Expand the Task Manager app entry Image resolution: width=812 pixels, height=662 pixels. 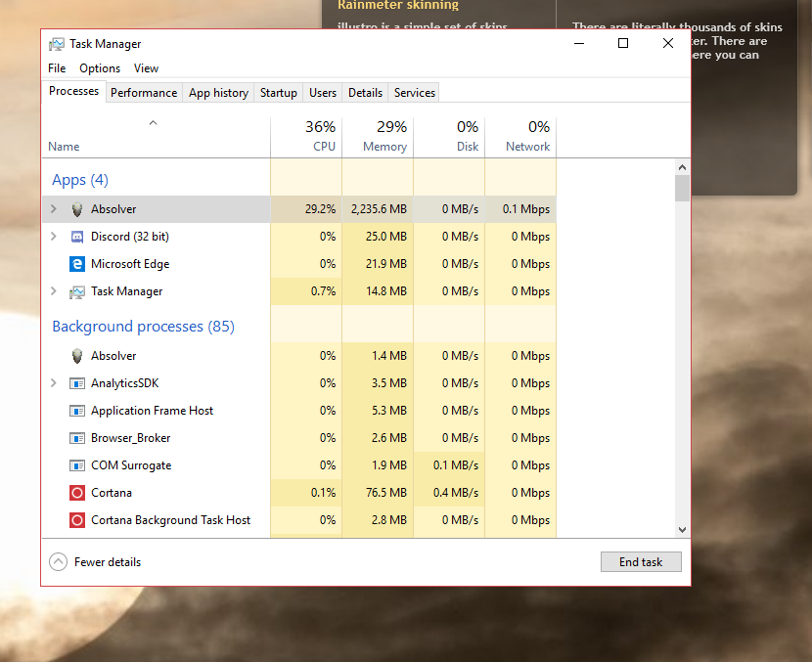pyautogui.click(x=54, y=290)
